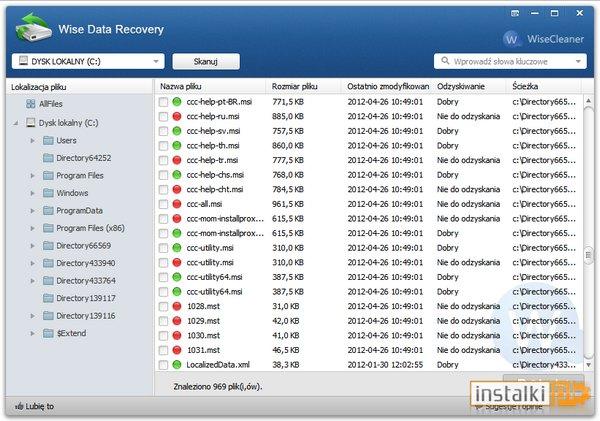Image resolution: width=600 pixels, height=421 pixels.
Task: Check the ccc-help-ru.msi checkbox
Action: [x=163, y=117]
